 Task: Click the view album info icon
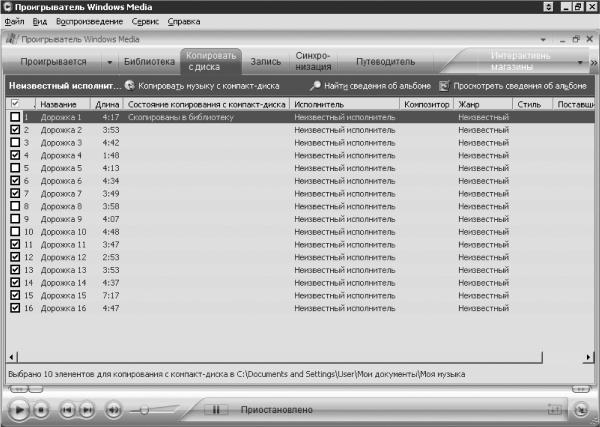point(444,86)
